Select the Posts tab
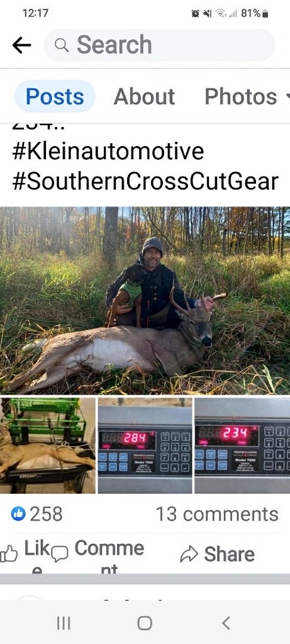This screenshot has height=644, width=290. click(x=55, y=96)
